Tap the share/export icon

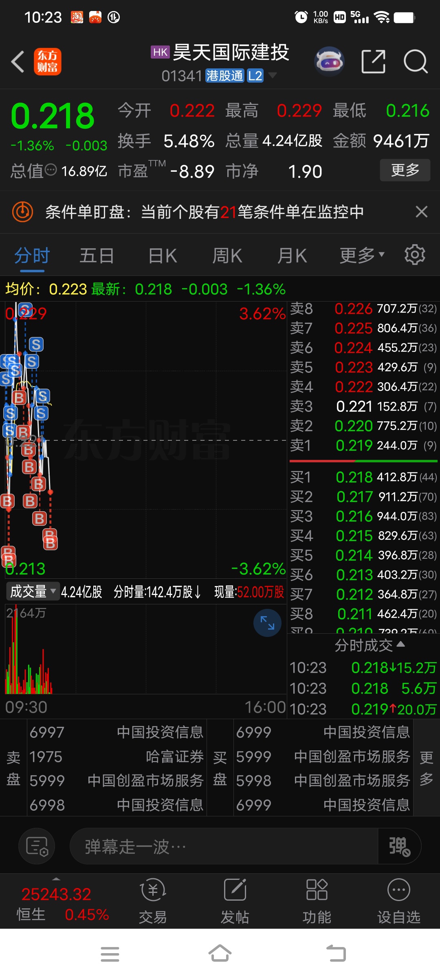click(x=373, y=61)
